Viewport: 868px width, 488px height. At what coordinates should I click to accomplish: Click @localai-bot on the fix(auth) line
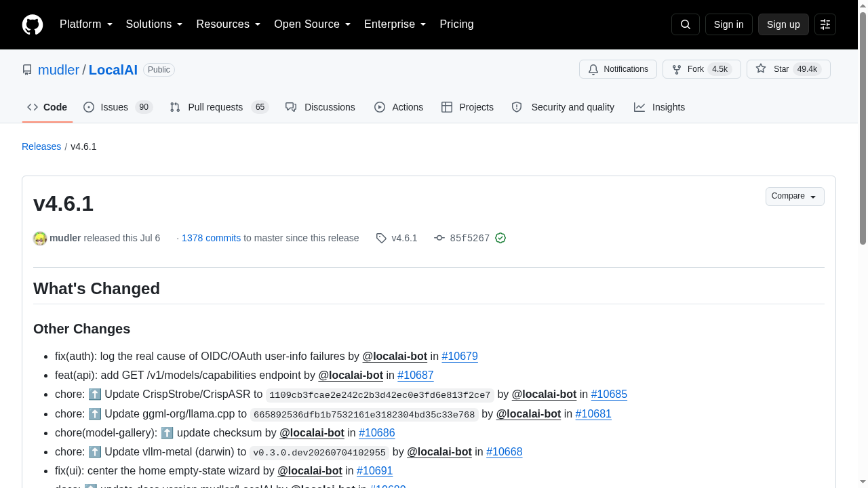(395, 356)
